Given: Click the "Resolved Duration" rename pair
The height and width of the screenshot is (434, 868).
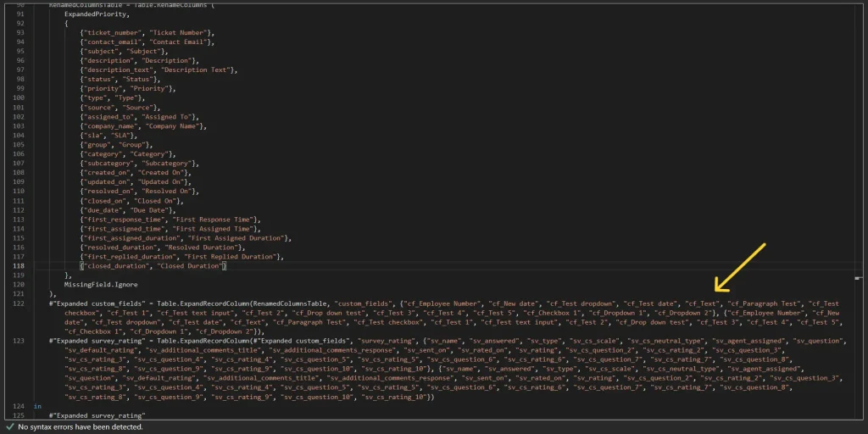Looking at the screenshot, I should 163,248.
